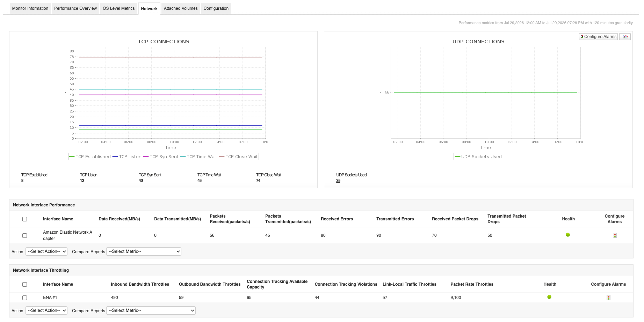Check the ENA #1 row checkbox

pyautogui.click(x=24, y=298)
